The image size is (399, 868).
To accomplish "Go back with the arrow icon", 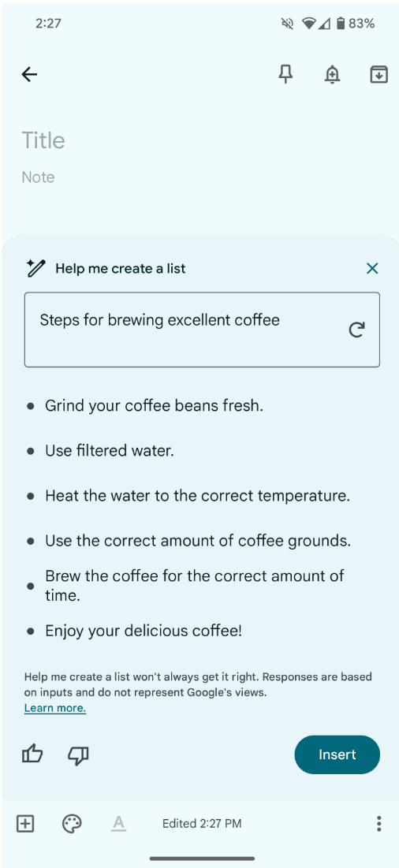I will [x=28, y=74].
